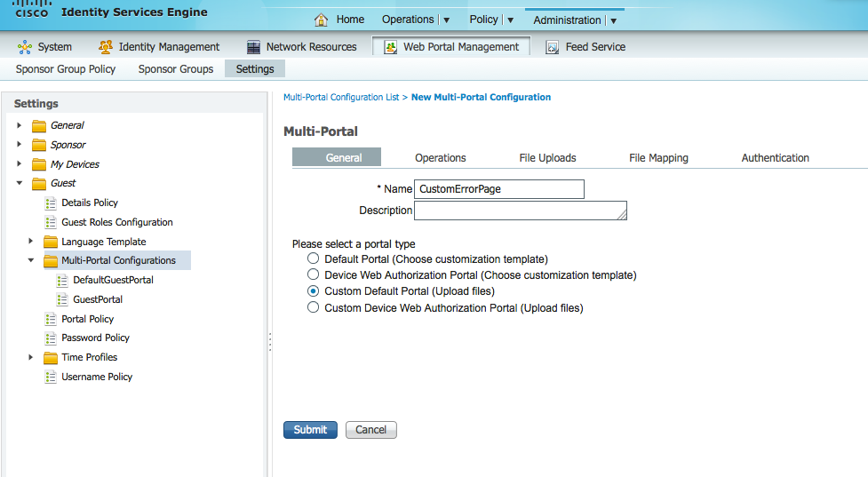Switch to the File Uploads tab
Screen dimensions: 868x477
(547, 158)
